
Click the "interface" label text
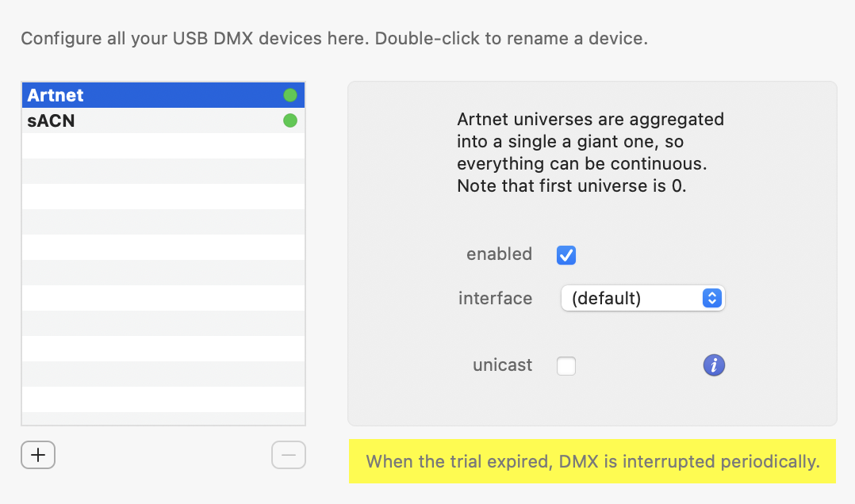coord(495,299)
